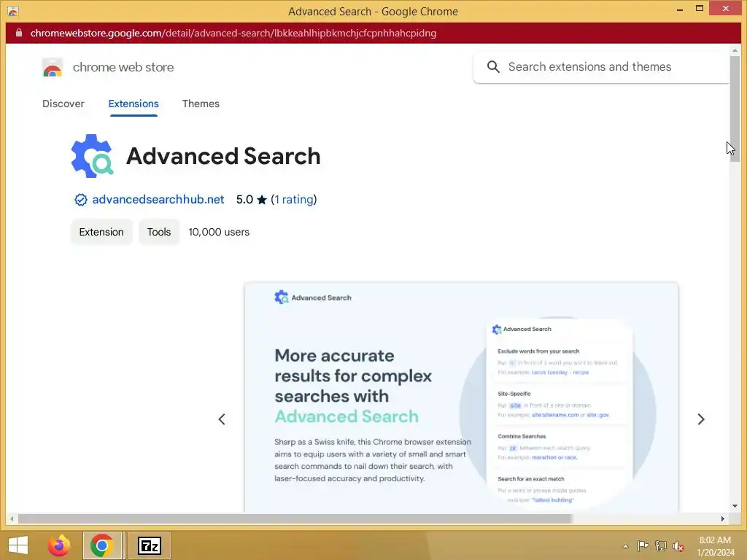747x560 pixels.
Task: Switch to the Themes tab
Action: (201, 104)
